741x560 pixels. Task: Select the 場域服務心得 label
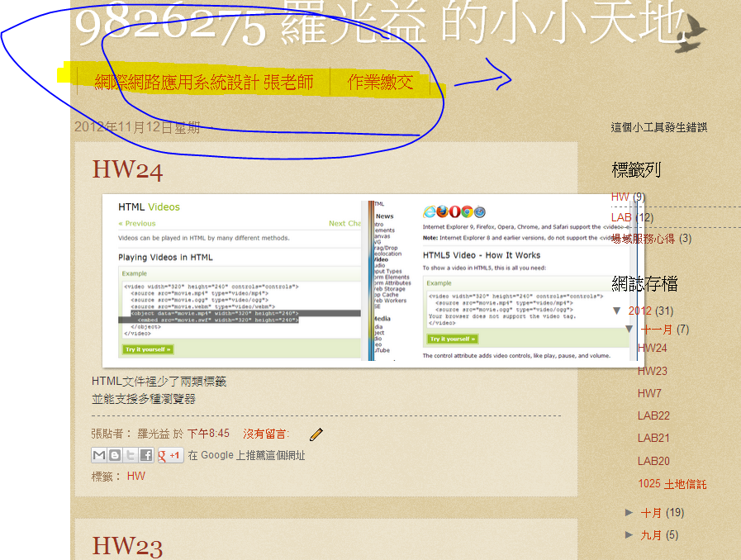pos(644,239)
